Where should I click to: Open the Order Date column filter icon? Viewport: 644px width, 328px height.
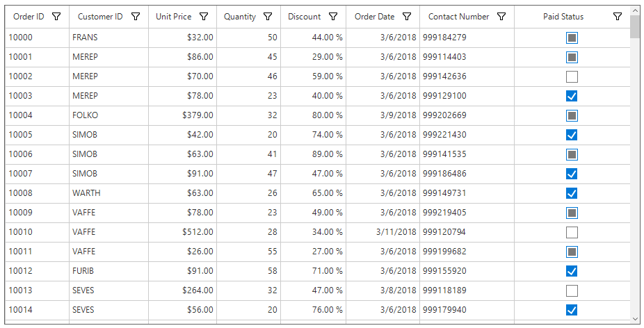pos(407,17)
